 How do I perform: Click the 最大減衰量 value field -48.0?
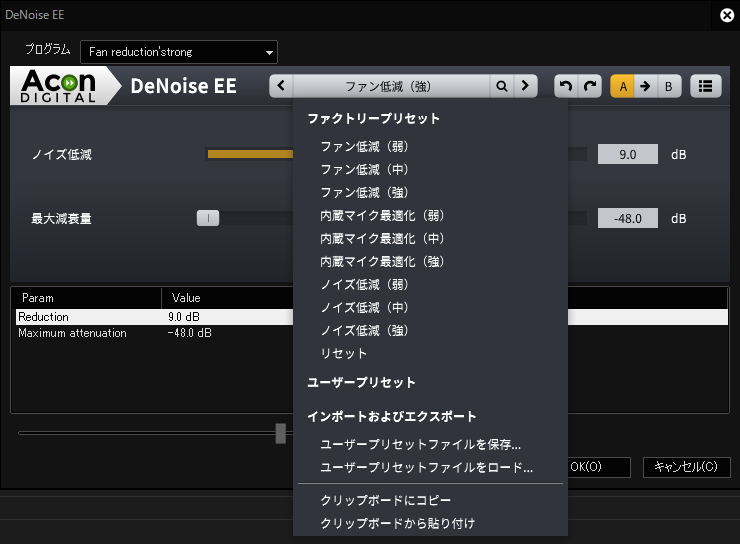click(x=628, y=218)
